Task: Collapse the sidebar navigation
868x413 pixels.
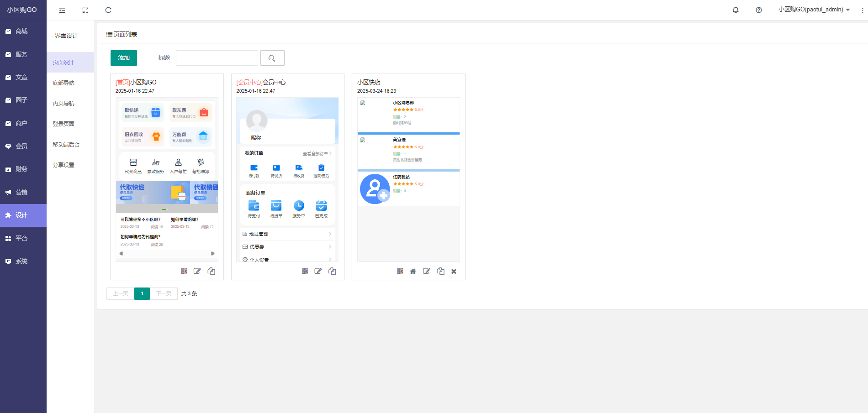Action: tap(62, 10)
